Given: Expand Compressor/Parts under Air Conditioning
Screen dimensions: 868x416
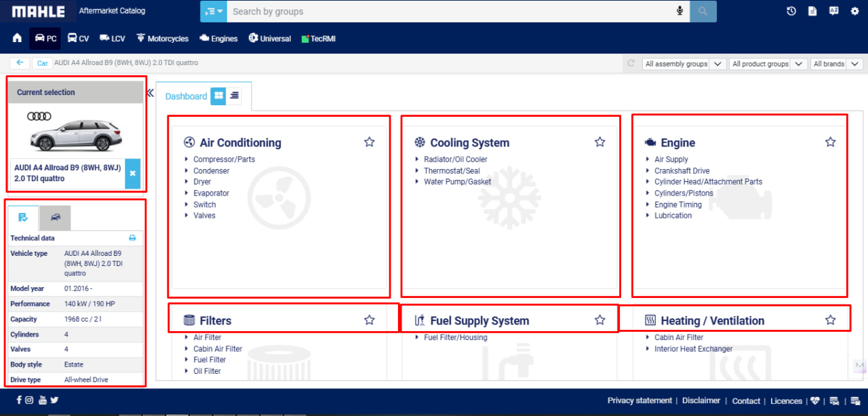Looking at the screenshot, I should (224, 159).
